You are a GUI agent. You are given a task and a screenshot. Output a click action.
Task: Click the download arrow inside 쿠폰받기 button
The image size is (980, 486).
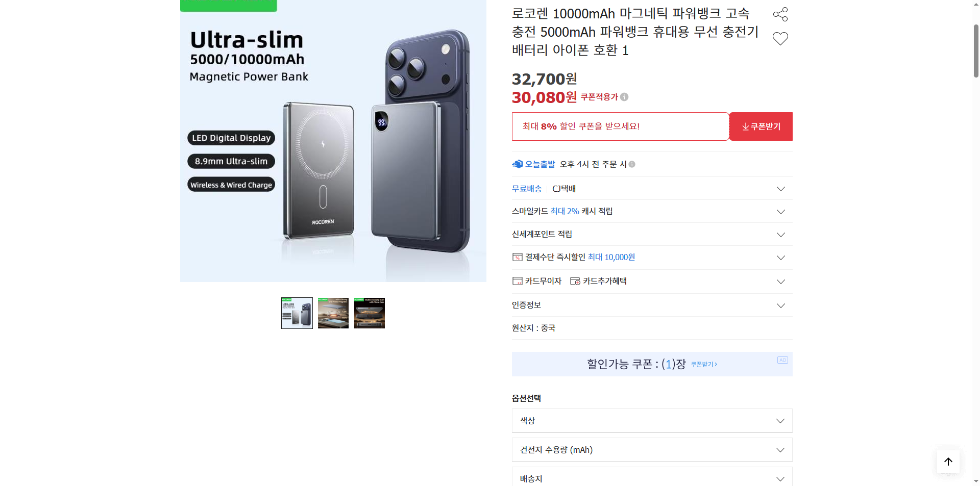(x=745, y=126)
